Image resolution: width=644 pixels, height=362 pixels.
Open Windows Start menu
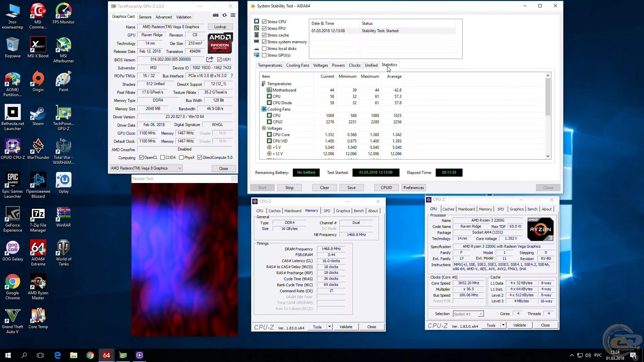pyautogui.click(x=8, y=355)
